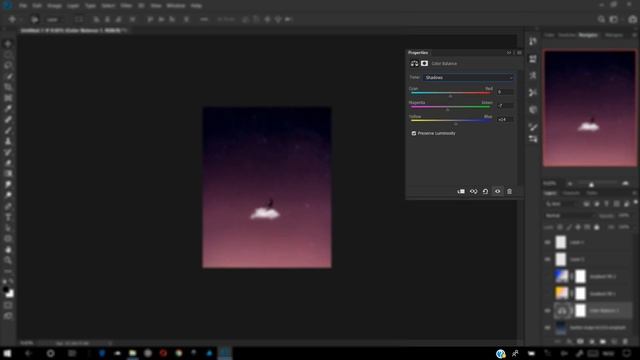Open the Windows Start menu
This screenshot has width=640, height=360.
[x=7, y=353]
